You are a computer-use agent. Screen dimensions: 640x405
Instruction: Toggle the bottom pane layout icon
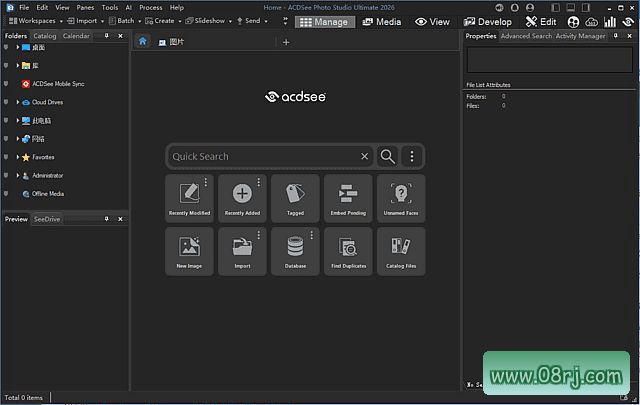click(571, 7)
